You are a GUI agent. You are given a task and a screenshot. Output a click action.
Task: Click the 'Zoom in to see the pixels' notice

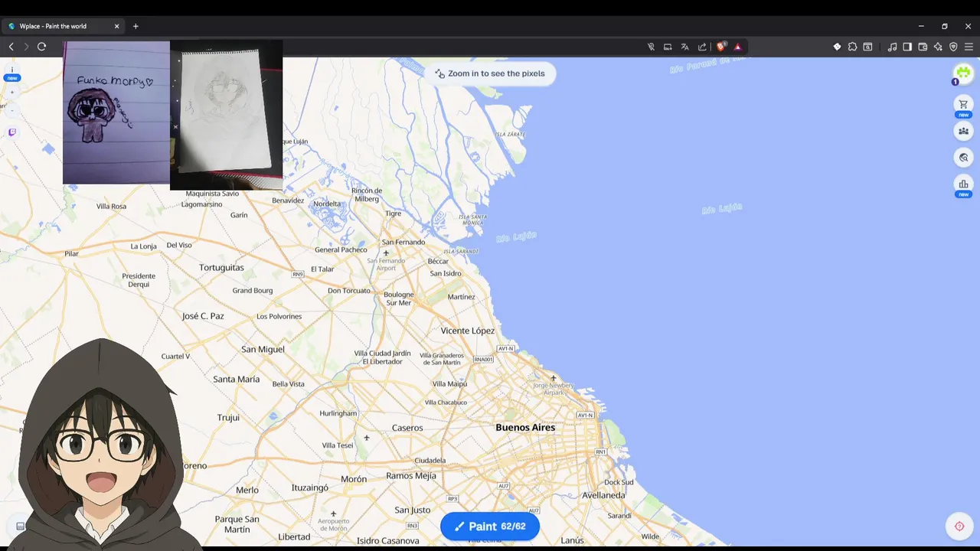point(490,73)
